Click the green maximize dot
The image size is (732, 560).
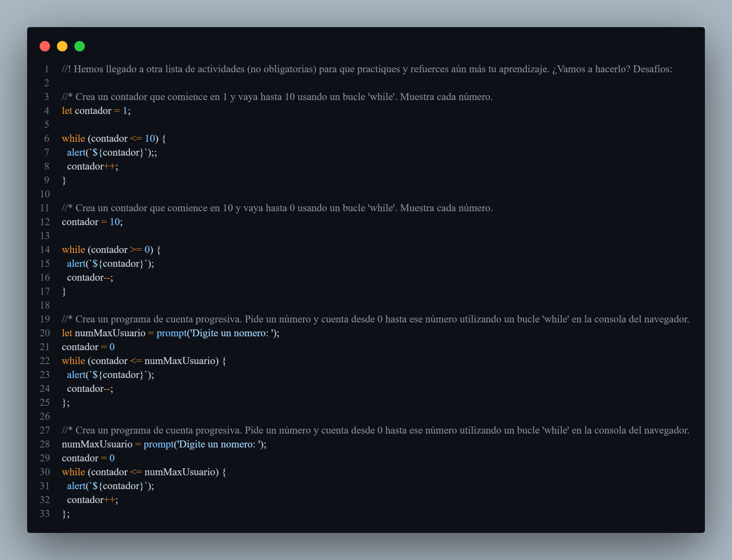(x=80, y=46)
